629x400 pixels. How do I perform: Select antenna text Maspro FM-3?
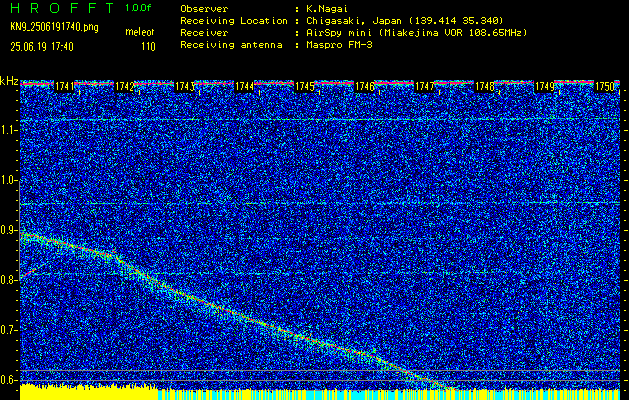pyautogui.click(x=339, y=45)
